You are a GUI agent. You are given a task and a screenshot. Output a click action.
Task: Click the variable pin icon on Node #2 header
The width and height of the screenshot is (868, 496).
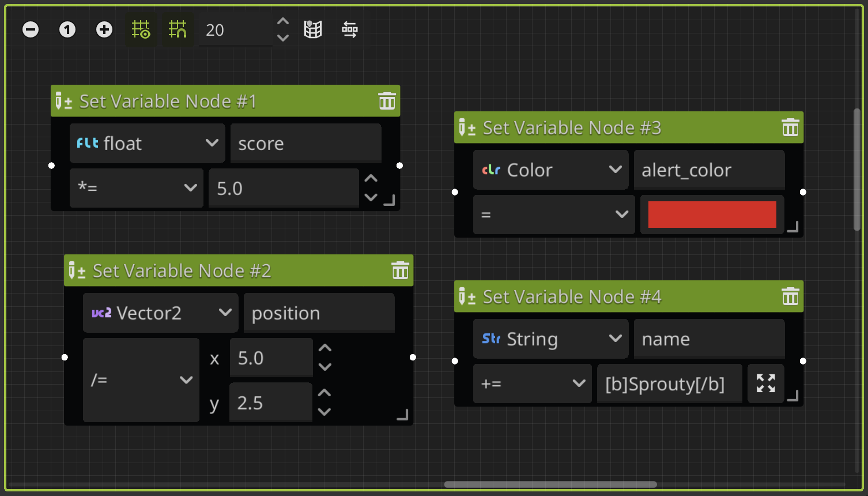pyautogui.click(x=76, y=270)
